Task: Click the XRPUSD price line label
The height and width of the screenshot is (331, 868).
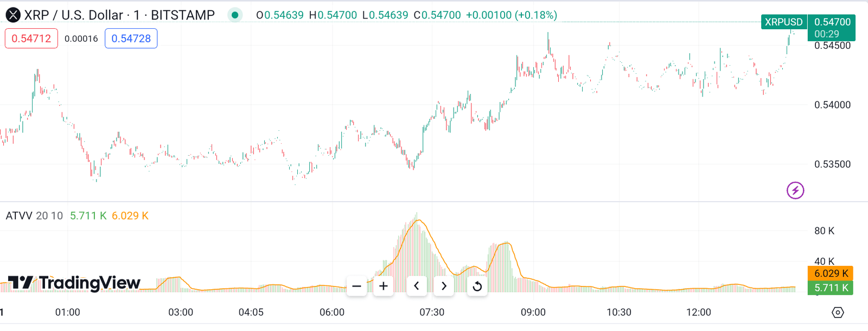Action: (x=783, y=22)
